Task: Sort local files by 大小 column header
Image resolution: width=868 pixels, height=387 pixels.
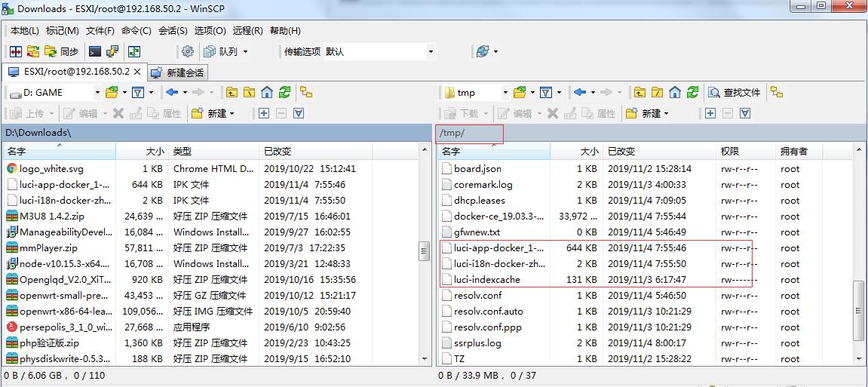Action: pyautogui.click(x=142, y=151)
